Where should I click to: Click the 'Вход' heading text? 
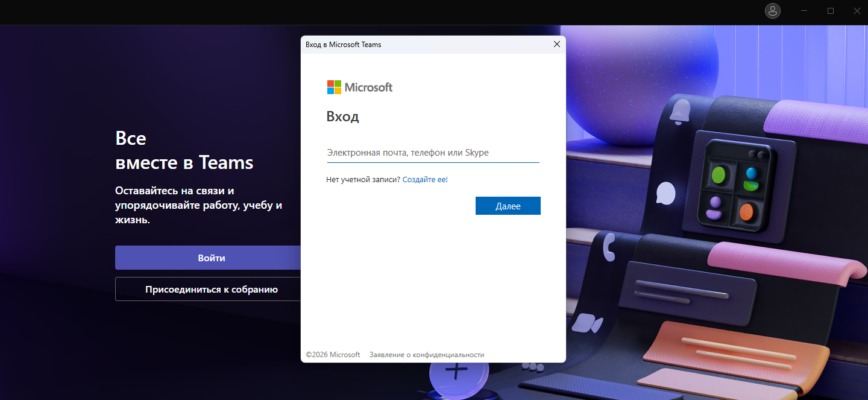(x=342, y=116)
